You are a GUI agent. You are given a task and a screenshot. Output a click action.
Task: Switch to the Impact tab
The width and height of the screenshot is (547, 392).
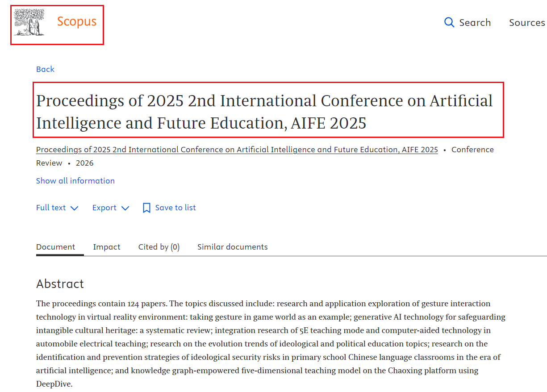pyautogui.click(x=107, y=246)
